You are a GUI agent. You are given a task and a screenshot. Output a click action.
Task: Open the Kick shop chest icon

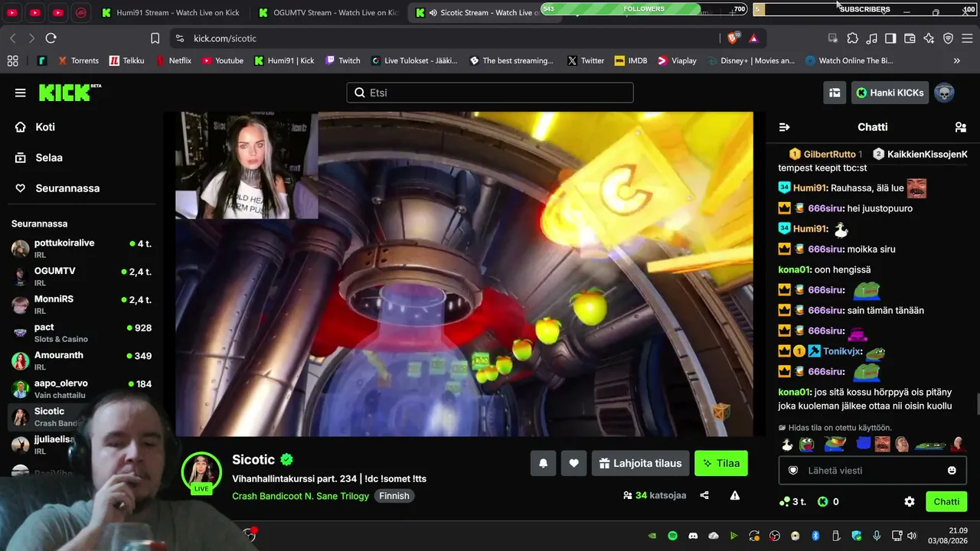click(835, 93)
